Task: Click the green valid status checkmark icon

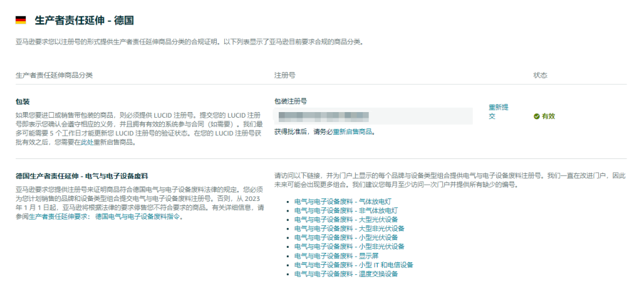Action: (x=536, y=116)
